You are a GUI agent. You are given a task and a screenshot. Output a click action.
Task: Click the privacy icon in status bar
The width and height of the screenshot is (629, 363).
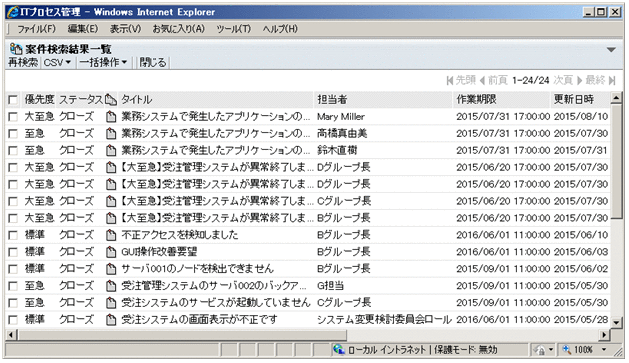[539, 350]
